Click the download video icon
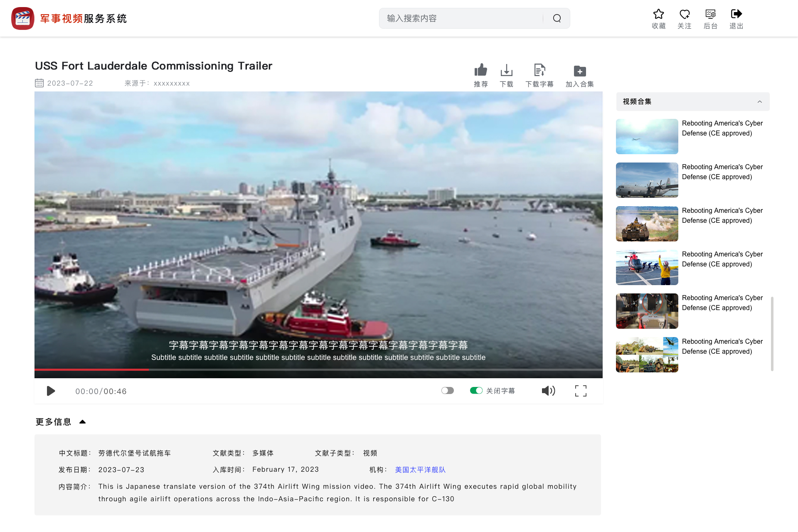 [x=506, y=70]
